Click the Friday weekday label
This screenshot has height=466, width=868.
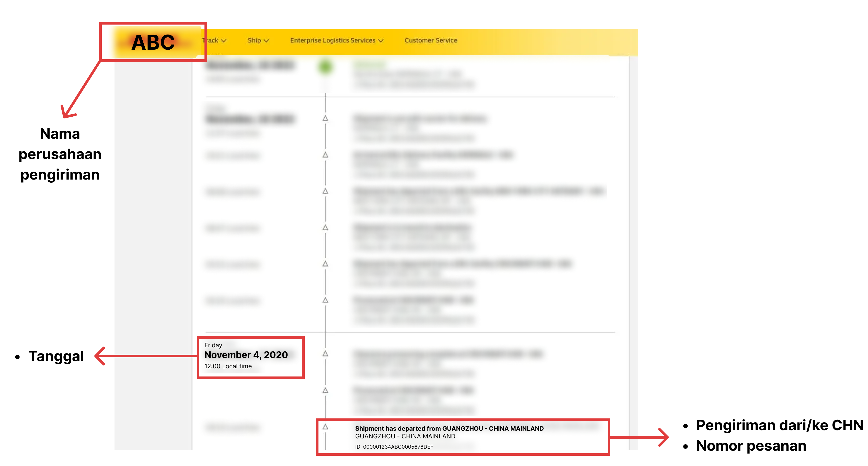pyautogui.click(x=213, y=345)
